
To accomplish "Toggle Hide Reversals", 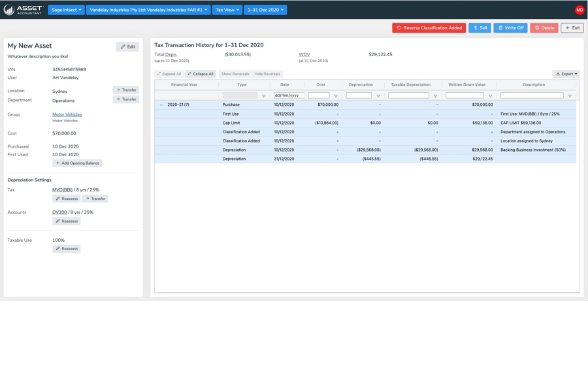I will pos(267,74).
